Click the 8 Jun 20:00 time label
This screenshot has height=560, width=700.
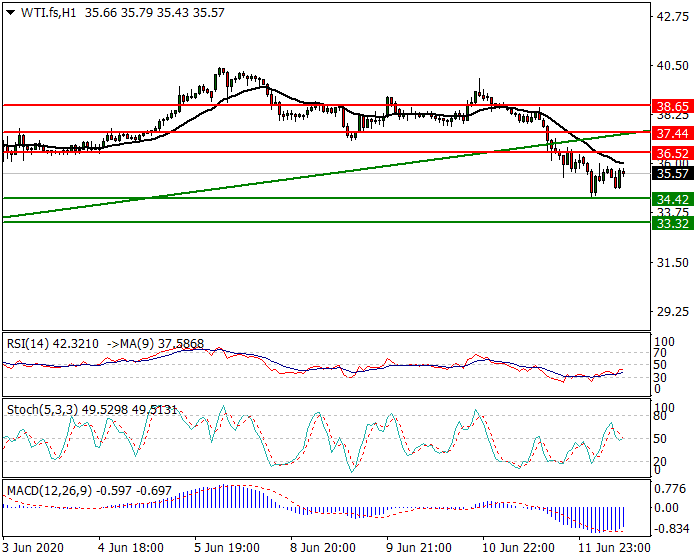pyautogui.click(x=323, y=547)
